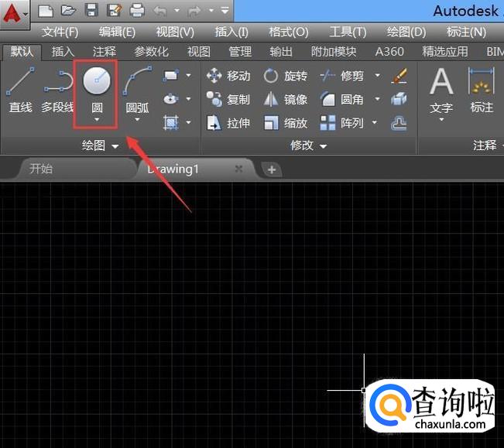Open the Format 格式(O) menu
Screen dimensions: 504x448
[289, 32]
